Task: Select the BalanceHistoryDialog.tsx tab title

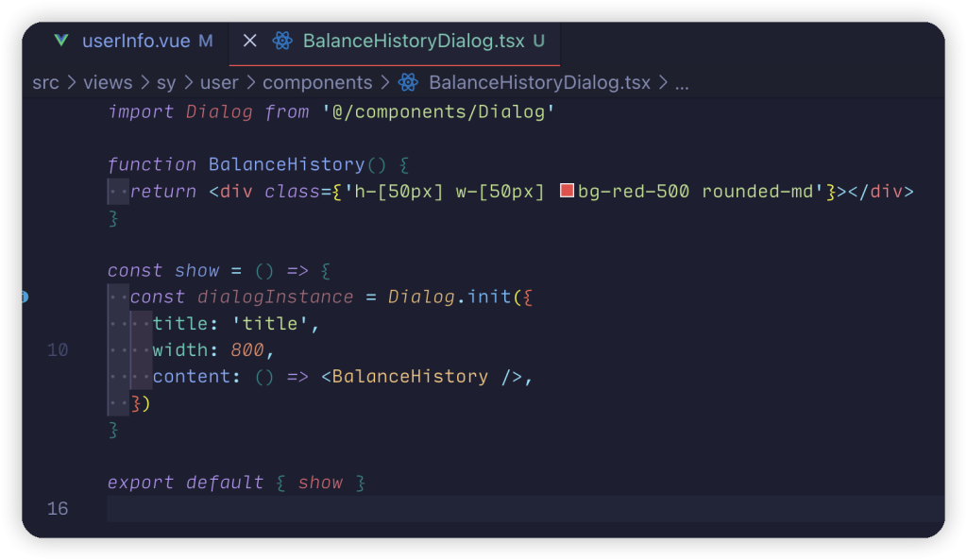Action: [x=413, y=41]
